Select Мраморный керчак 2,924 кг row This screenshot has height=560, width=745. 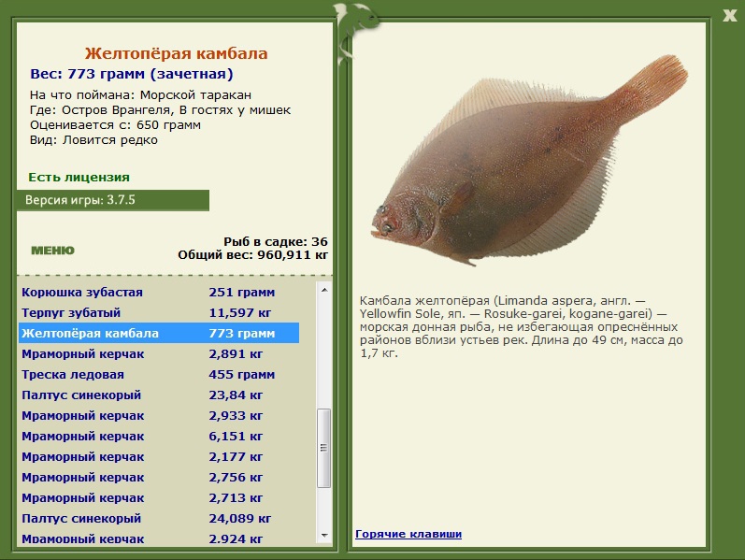tap(159, 538)
